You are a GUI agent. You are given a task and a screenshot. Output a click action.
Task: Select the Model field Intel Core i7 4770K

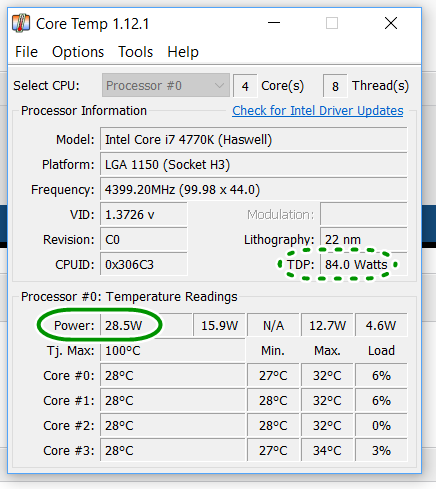pos(253,139)
